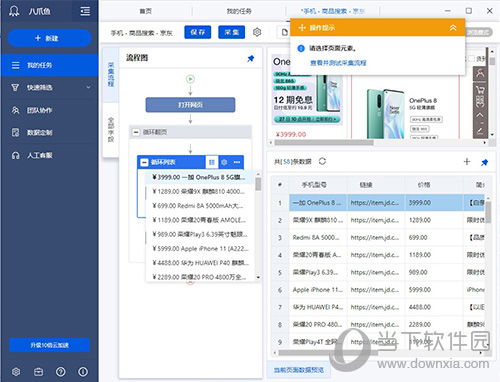The height and width of the screenshot is (382, 500).
Task: Switch to the 首页 tab
Action: 146,11
